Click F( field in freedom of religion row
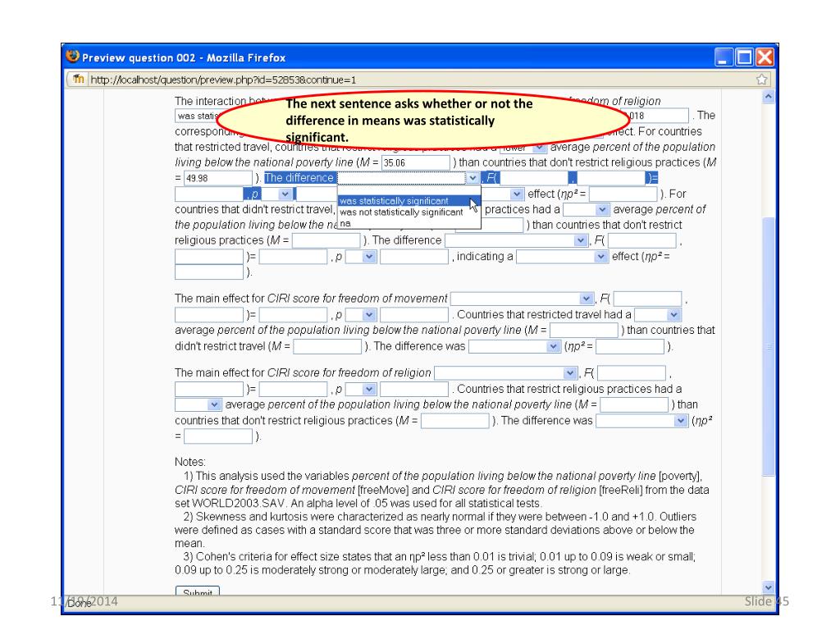 click(632, 373)
